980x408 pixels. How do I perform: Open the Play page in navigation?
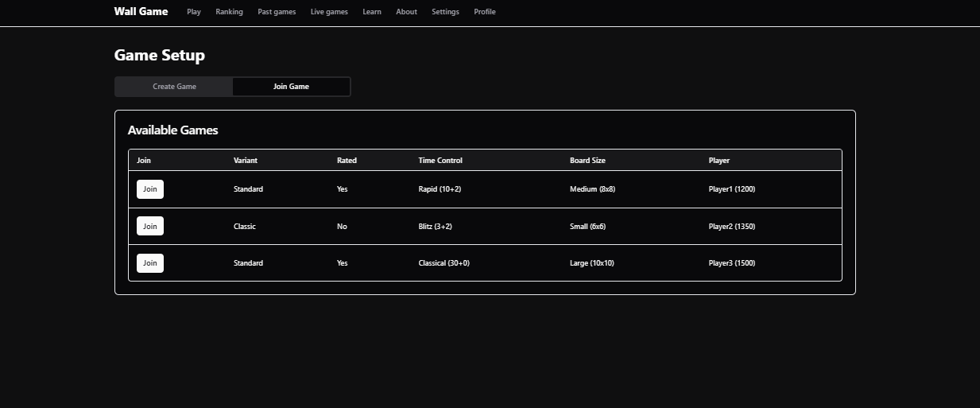(x=194, y=12)
